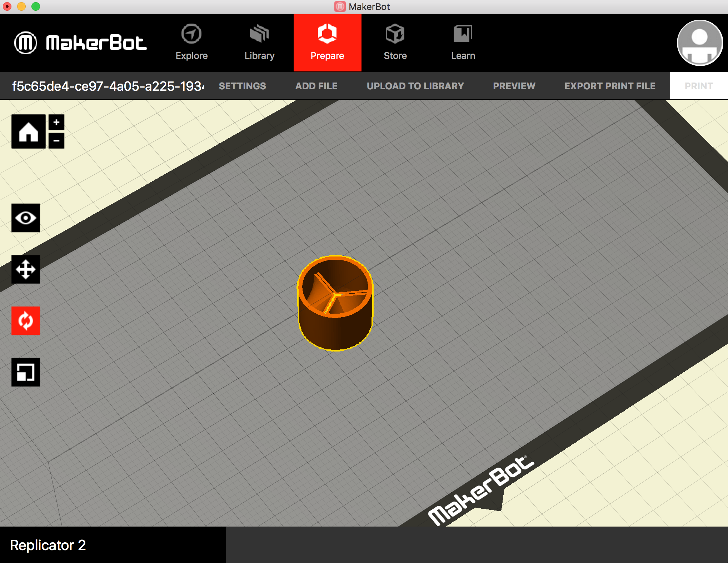Toggle zoom in on the build plate
728x563 pixels.
55,122
